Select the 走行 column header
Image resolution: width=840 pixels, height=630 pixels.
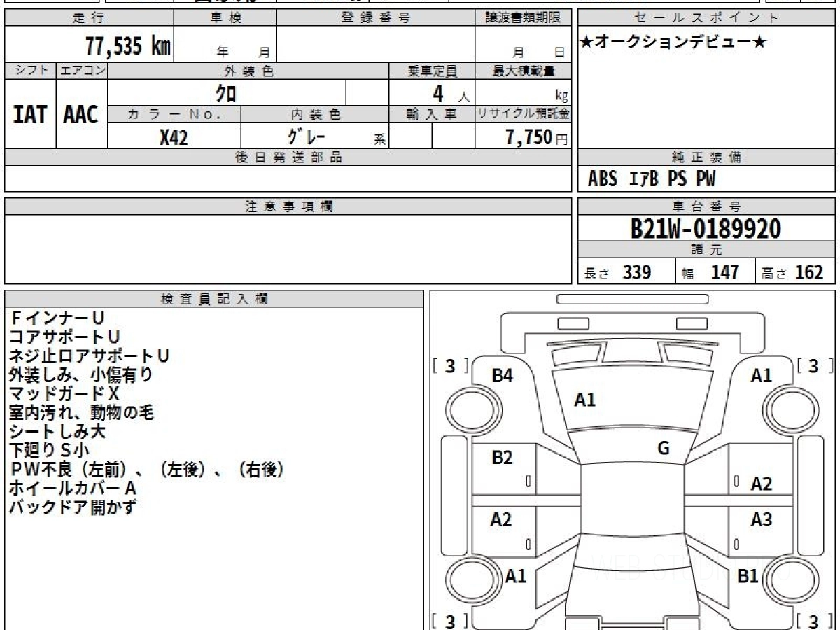(x=88, y=18)
